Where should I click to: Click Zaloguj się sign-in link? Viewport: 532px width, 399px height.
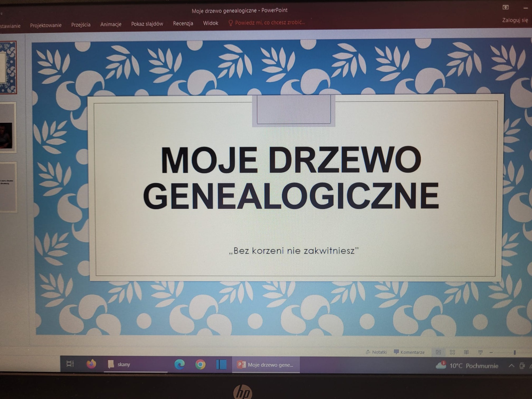click(515, 20)
